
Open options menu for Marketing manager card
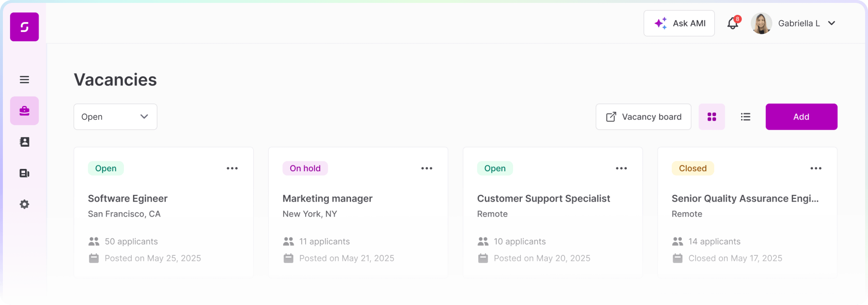click(427, 168)
